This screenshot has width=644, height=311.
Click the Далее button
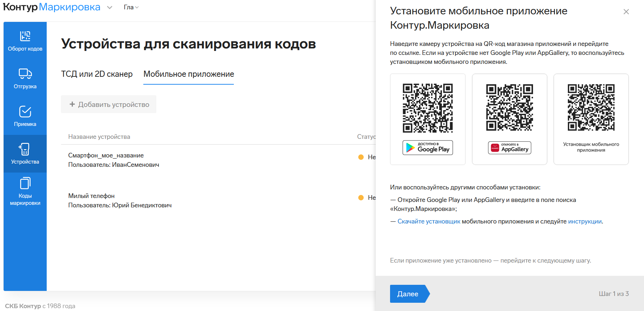pos(409,294)
